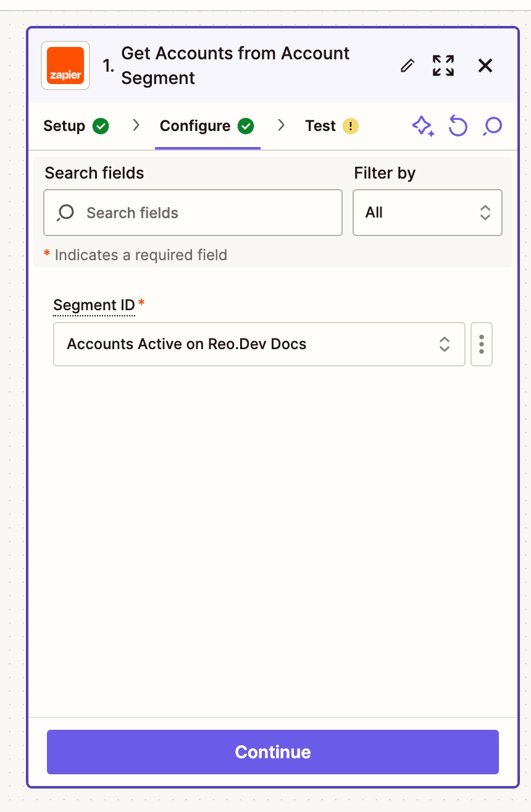Open the Segment ID dropdown

pos(259,344)
